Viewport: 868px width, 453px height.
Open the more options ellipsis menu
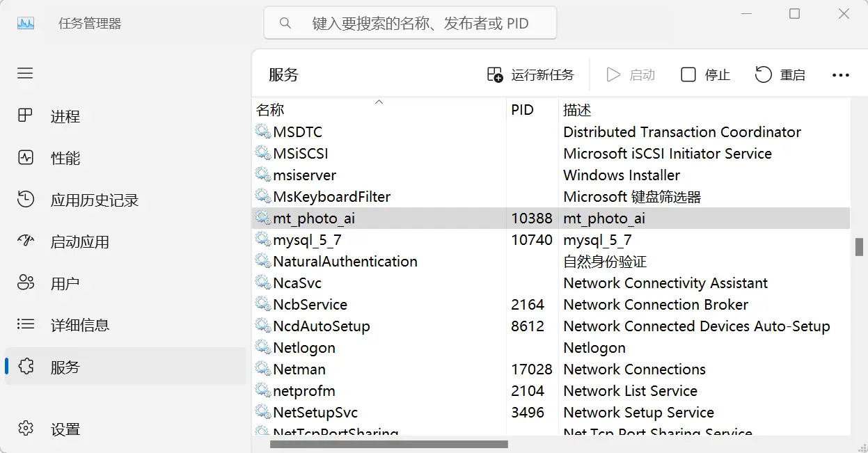coord(841,75)
